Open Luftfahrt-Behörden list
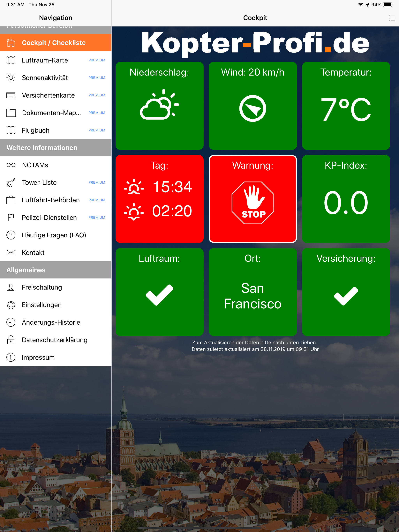This screenshot has width=399, height=532. click(56, 200)
